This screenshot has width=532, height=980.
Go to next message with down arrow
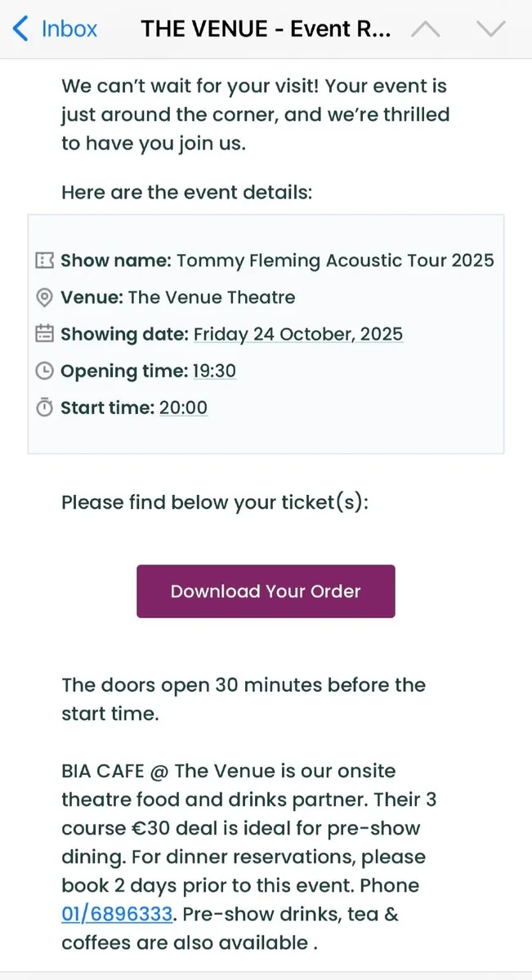click(x=490, y=29)
